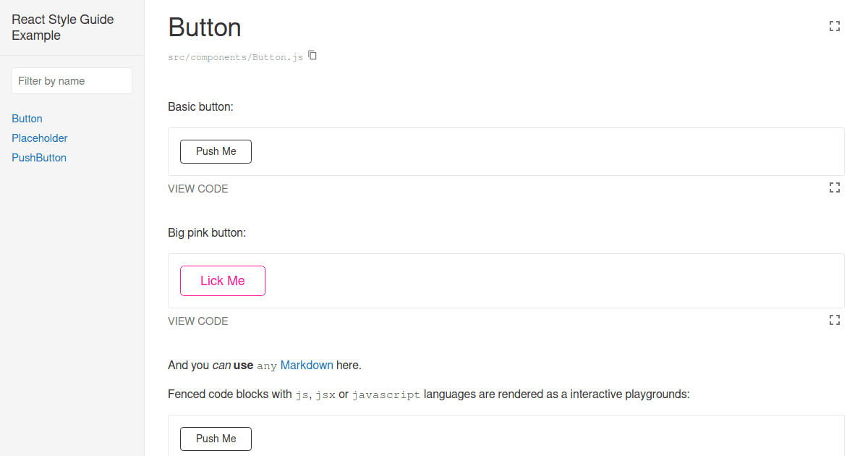Navigate to the Placeholder component in sidebar
The width and height of the screenshot is (868, 456).
pos(39,138)
